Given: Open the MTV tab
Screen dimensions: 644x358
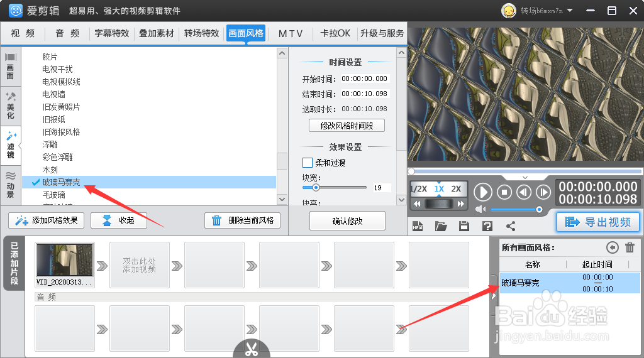Looking at the screenshot, I should (x=291, y=33).
